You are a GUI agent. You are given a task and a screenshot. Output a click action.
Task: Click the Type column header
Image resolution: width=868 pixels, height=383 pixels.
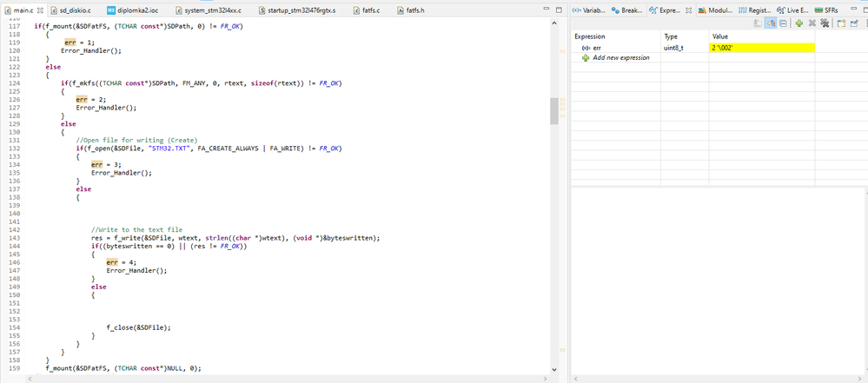point(685,36)
